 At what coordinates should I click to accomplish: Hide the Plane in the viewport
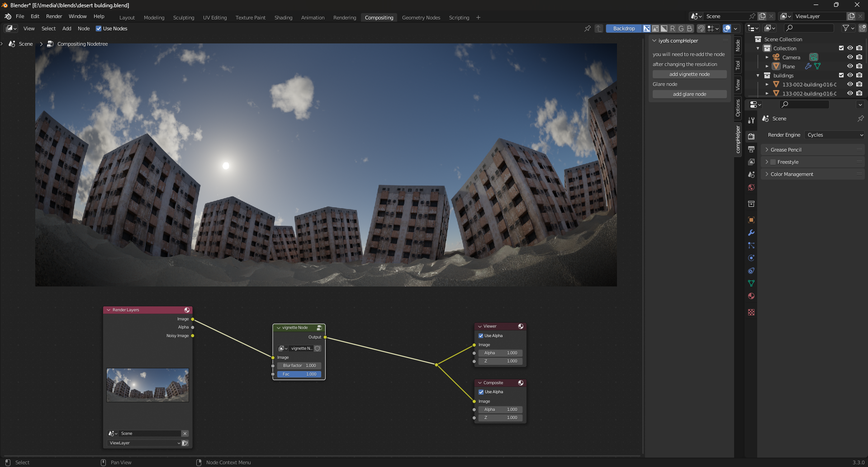point(850,66)
